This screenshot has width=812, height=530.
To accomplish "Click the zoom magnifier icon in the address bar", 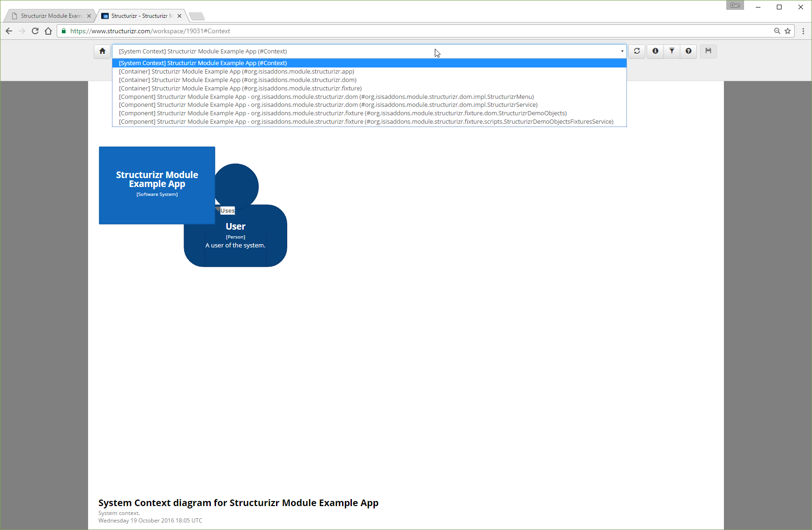I will coord(777,31).
